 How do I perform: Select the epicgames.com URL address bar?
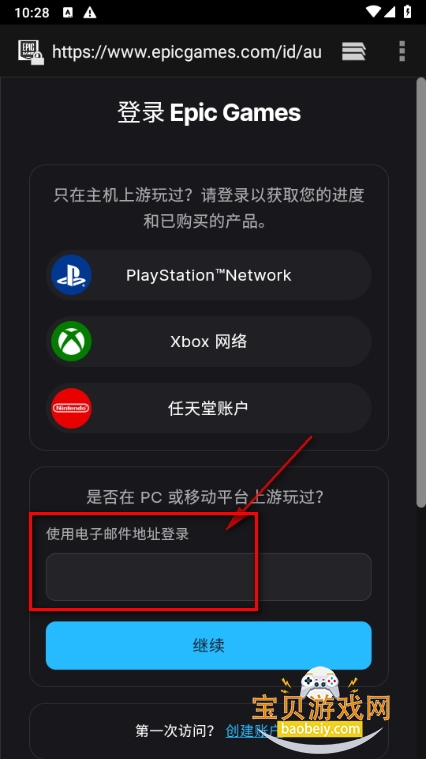pyautogui.click(x=187, y=51)
